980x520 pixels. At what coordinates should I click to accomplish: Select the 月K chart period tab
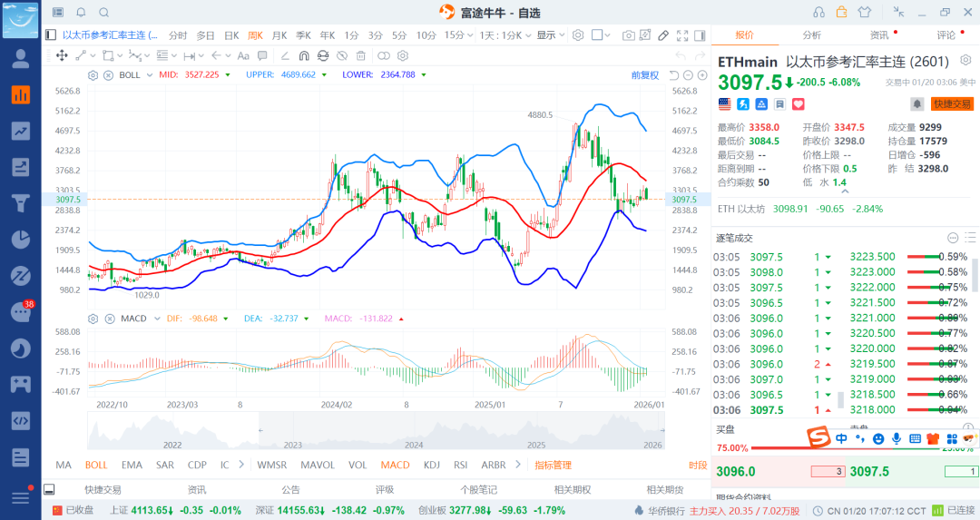click(279, 35)
